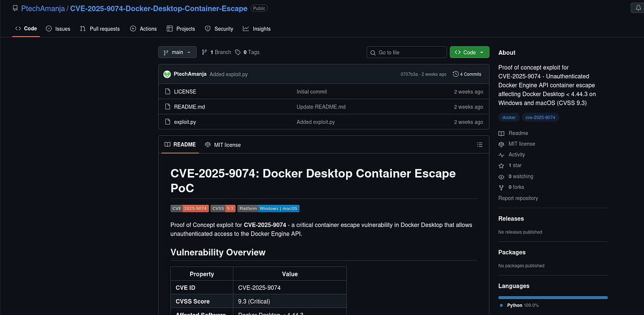This screenshot has height=315, width=644.
Task: Click the repository icon beside PtechAmanja
Action: pos(15,9)
